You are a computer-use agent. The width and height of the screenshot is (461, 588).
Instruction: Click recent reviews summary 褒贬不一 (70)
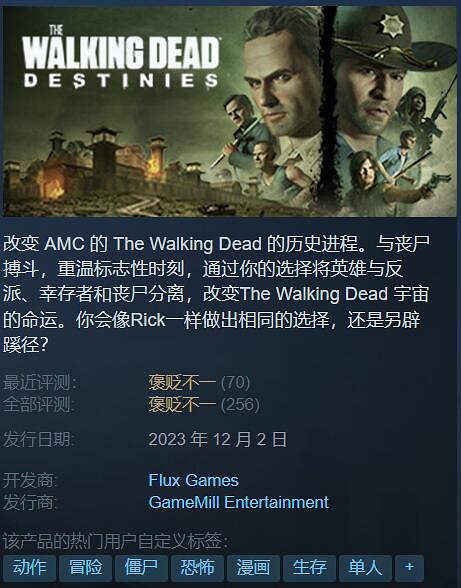click(199, 383)
